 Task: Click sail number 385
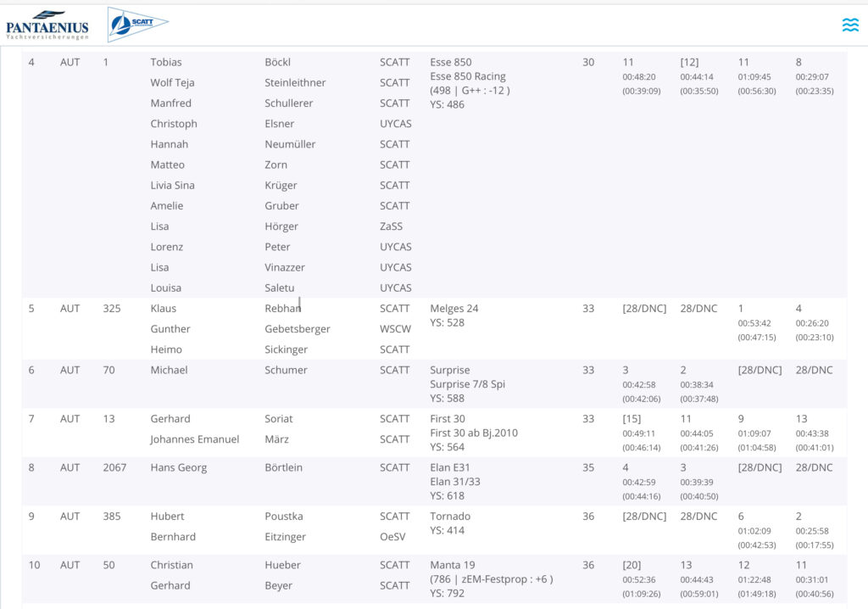[x=111, y=516]
